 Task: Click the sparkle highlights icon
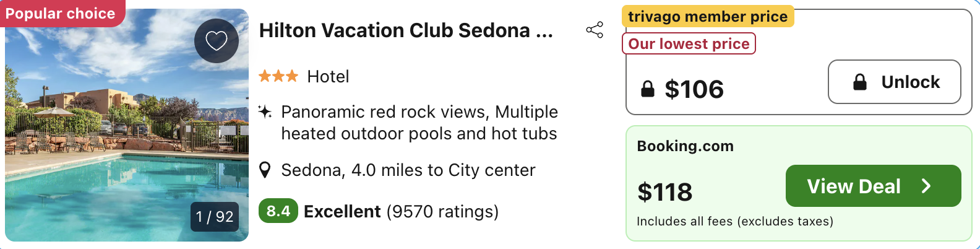point(265,112)
